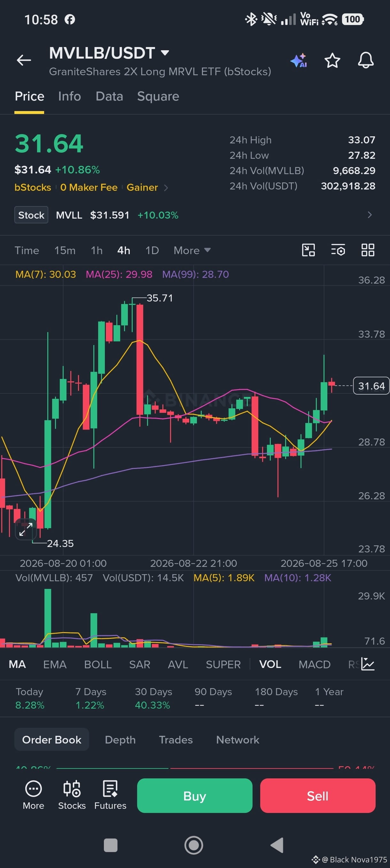Toggle the BOLL indicator

pos(98,664)
